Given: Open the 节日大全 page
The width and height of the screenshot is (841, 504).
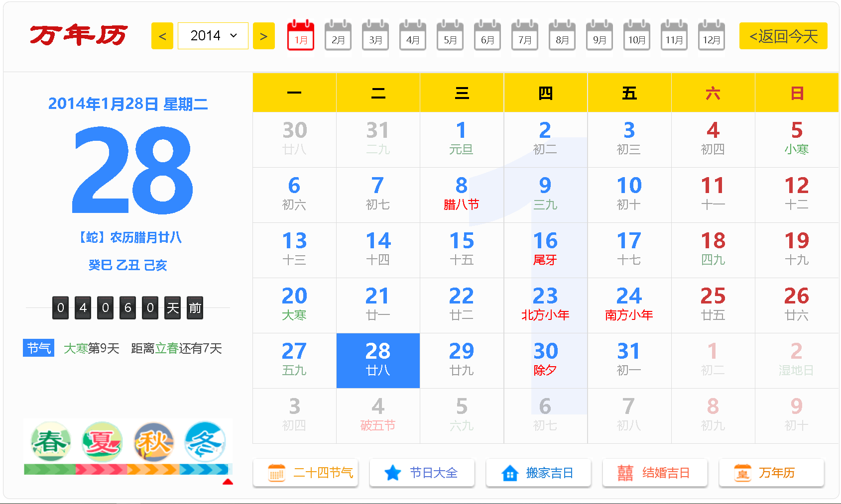Looking at the screenshot, I should pos(422,473).
